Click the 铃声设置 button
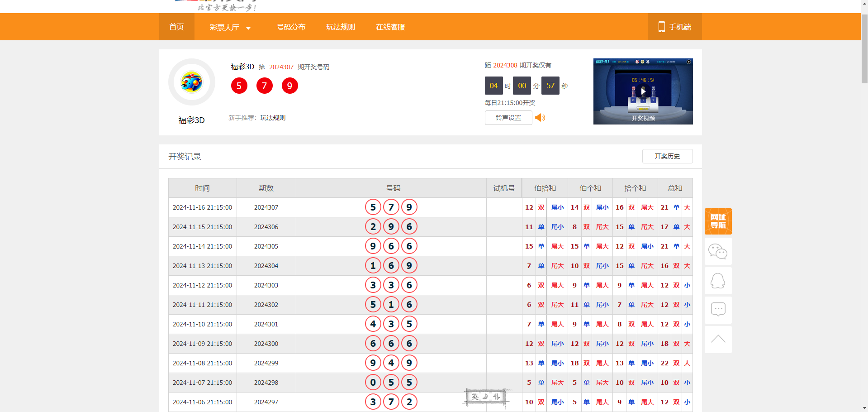 [x=508, y=118]
